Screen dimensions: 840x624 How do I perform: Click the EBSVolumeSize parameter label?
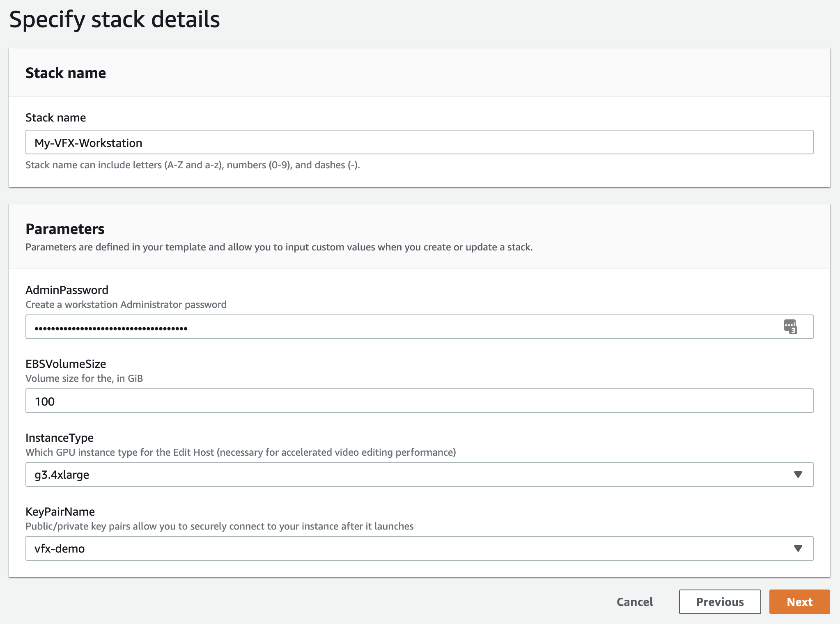66,364
